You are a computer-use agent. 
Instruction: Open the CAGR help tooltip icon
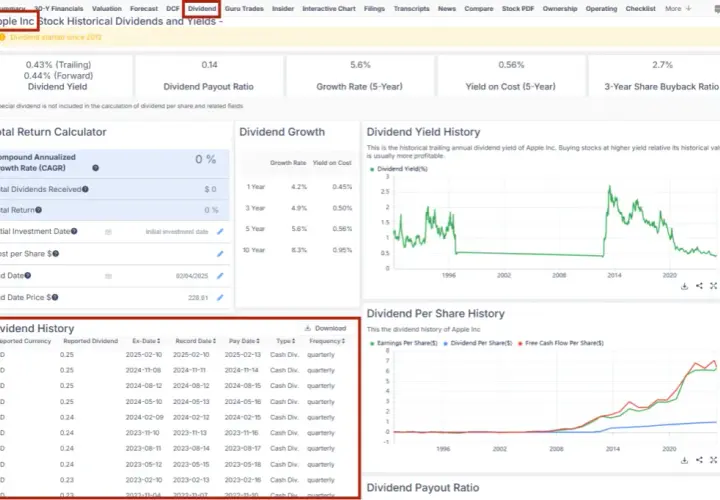click(96, 168)
